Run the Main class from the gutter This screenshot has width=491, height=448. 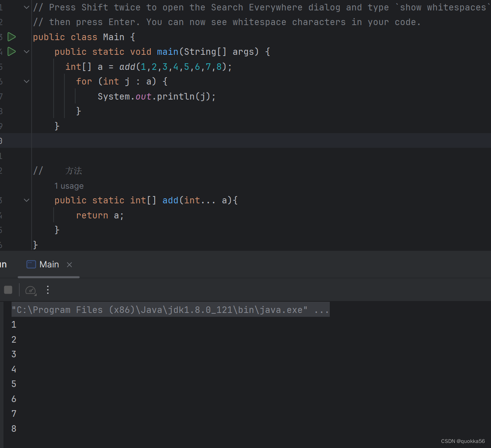(x=12, y=37)
